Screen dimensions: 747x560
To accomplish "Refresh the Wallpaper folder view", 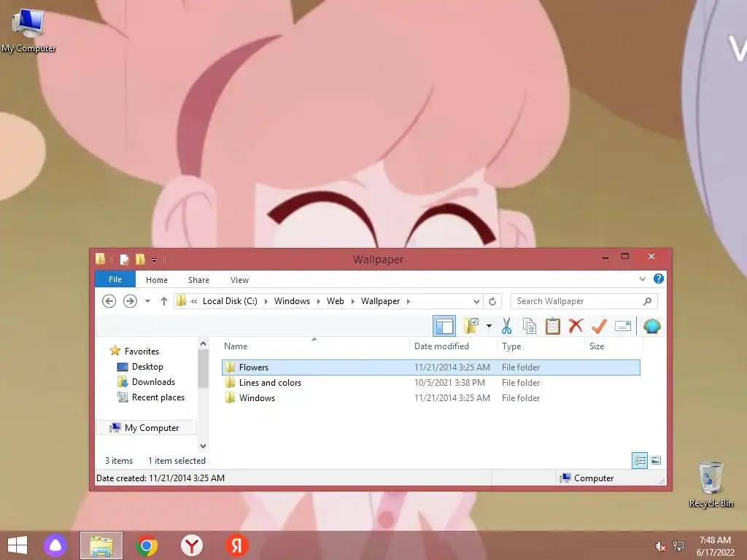I will 492,301.
